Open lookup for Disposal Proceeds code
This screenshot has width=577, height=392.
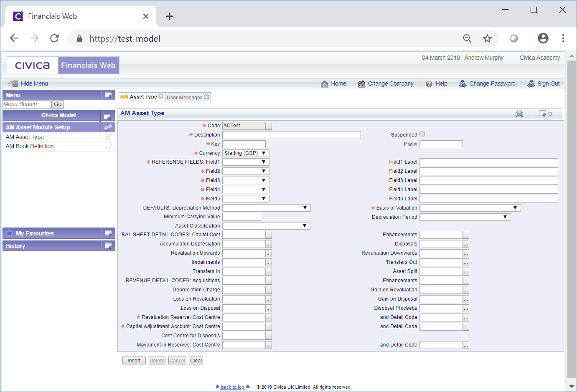click(x=466, y=309)
